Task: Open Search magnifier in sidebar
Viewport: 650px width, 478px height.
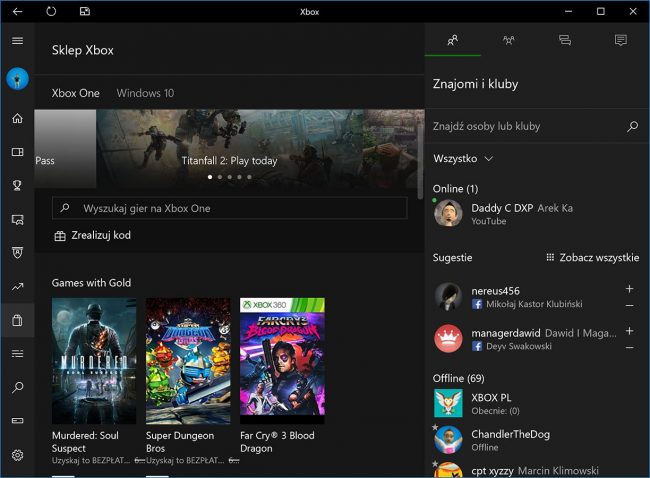Action: (x=17, y=387)
